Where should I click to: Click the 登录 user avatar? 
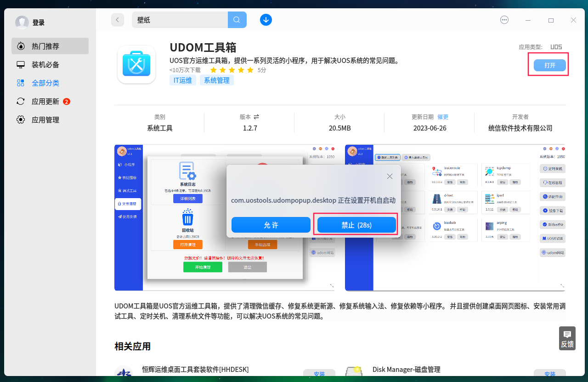click(x=22, y=22)
